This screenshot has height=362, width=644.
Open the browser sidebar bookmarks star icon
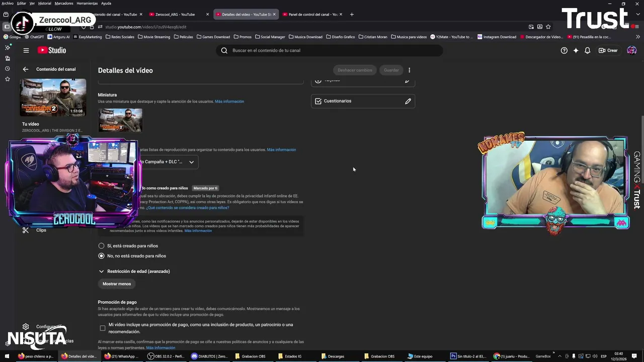point(7,79)
